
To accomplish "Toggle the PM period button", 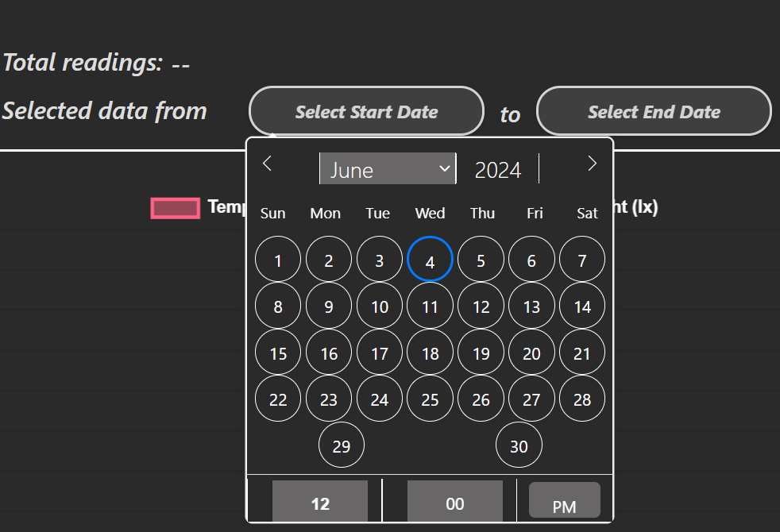I will pos(564,504).
